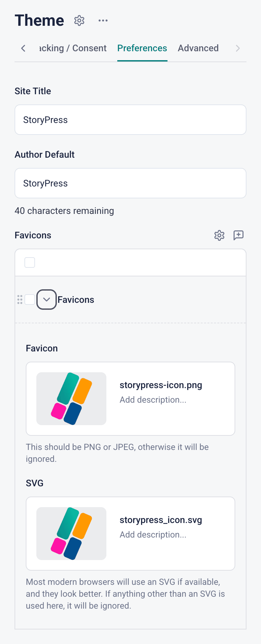This screenshot has width=261, height=644.
Task: Click the Site Title input field
Action: click(x=130, y=120)
